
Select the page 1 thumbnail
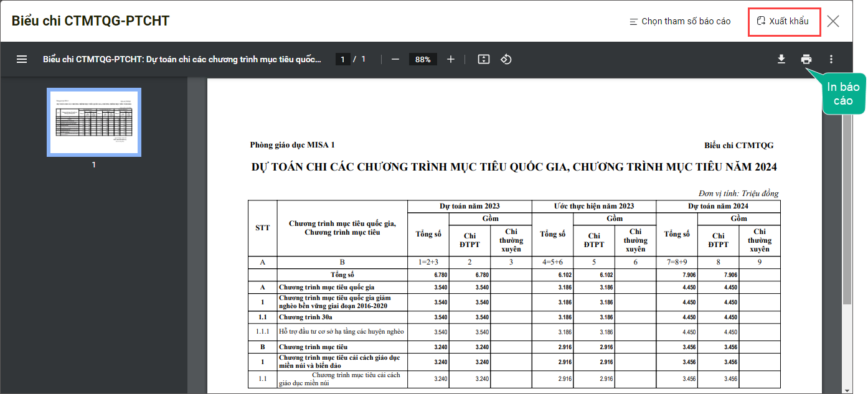pos(94,122)
